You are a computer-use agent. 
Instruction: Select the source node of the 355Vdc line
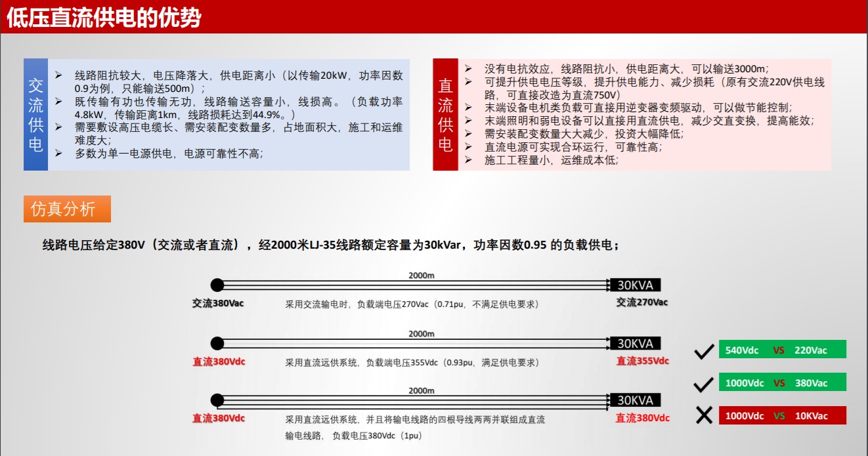[x=217, y=343]
